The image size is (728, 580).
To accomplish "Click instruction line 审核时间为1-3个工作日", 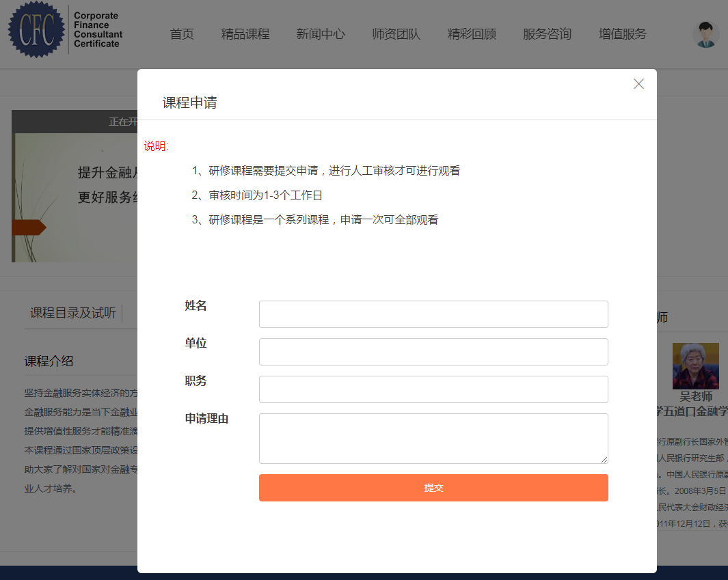I will [257, 195].
